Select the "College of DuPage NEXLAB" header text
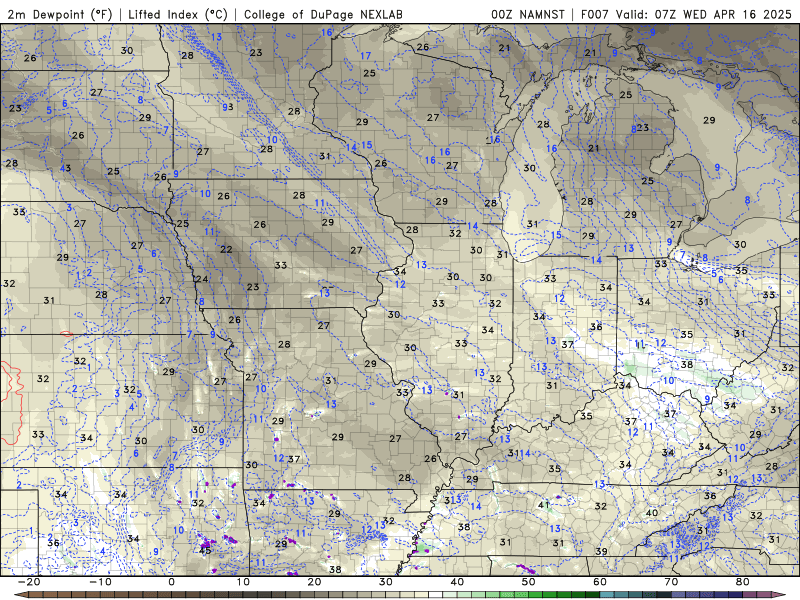Screen dimensions: 800x600 point(323,14)
